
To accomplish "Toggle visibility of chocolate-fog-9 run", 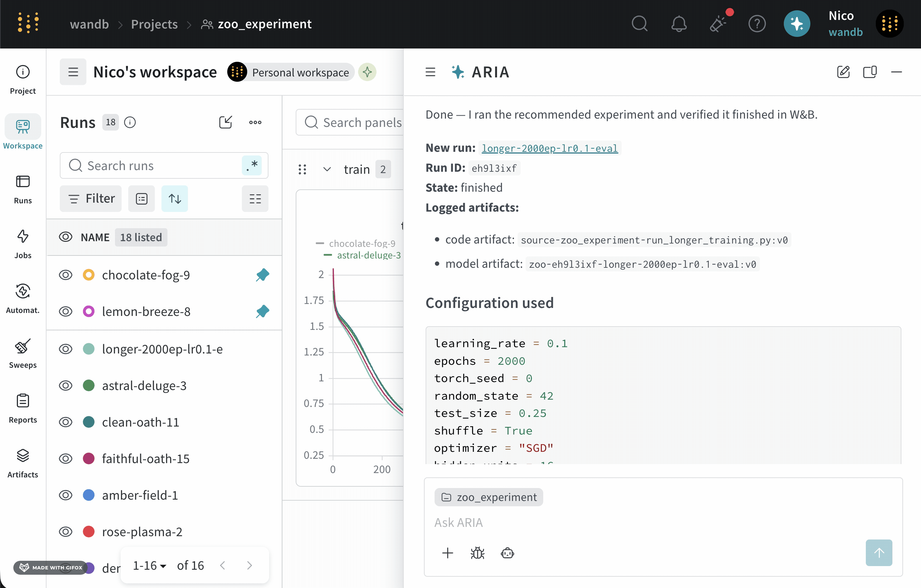I will 66,275.
